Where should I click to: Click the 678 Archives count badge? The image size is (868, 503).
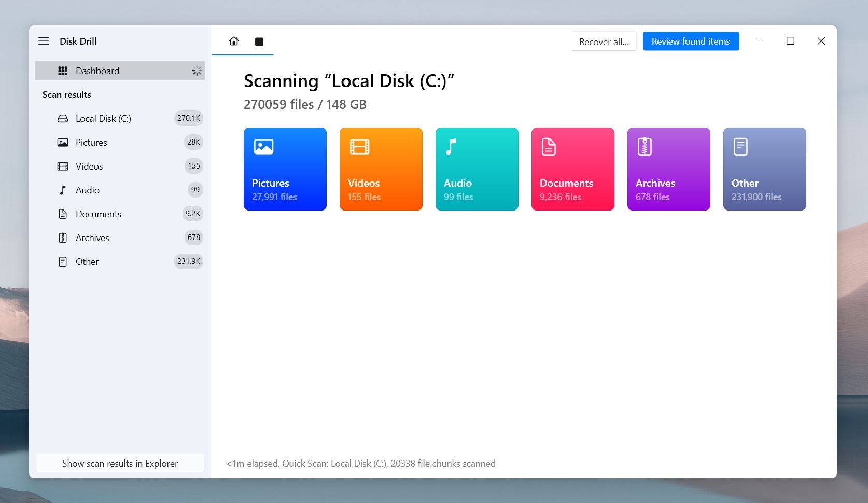coord(194,237)
